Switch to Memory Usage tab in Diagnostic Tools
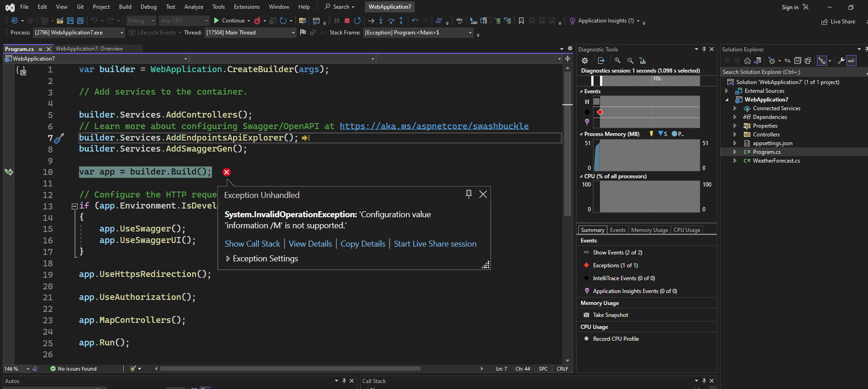 click(x=649, y=230)
